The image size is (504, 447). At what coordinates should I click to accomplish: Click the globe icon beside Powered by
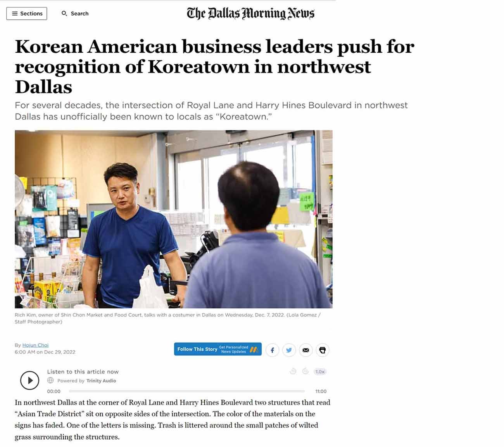point(50,380)
